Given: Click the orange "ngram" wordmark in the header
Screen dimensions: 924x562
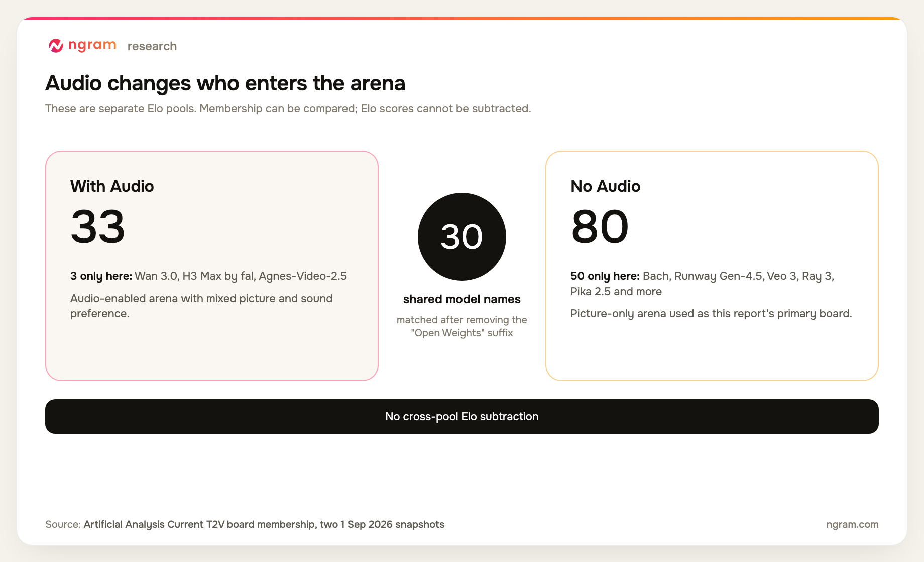Looking at the screenshot, I should pyautogui.click(x=92, y=45).
